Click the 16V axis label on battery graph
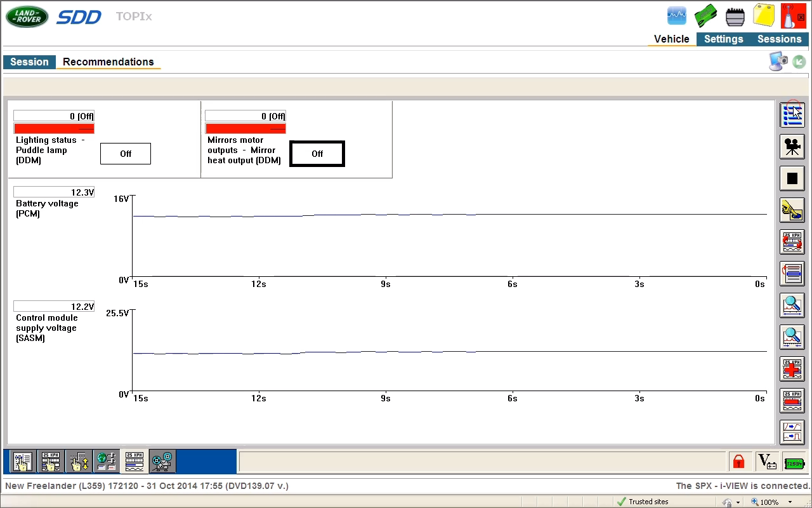This screenshot has height=508, width=812. pos(121,199)
